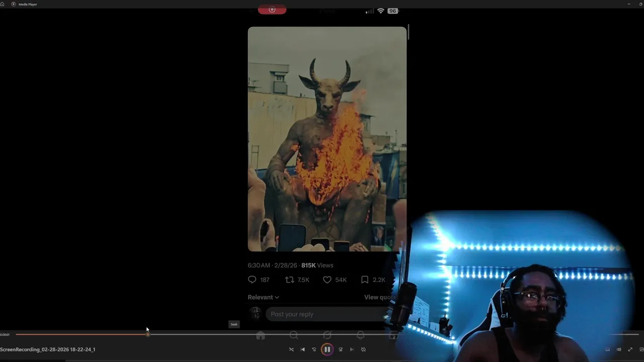Click the scrollbar beside the post image

(x=409, y=32)
